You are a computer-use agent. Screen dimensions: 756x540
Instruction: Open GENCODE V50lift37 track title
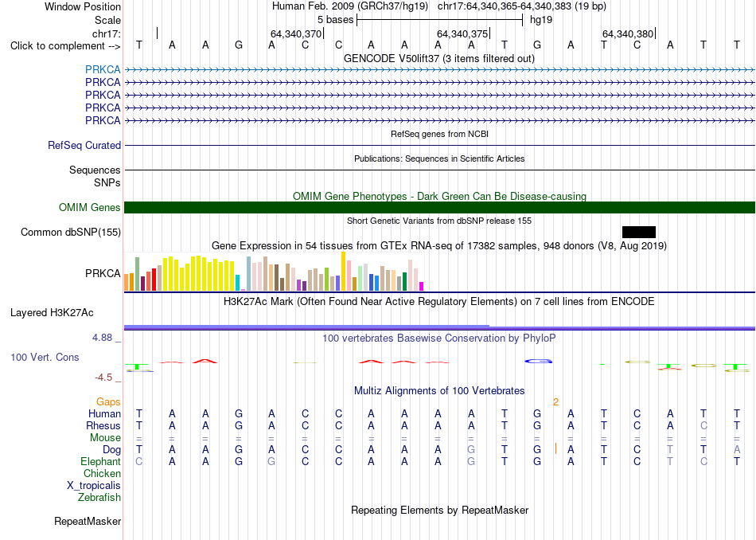[439, 58]
